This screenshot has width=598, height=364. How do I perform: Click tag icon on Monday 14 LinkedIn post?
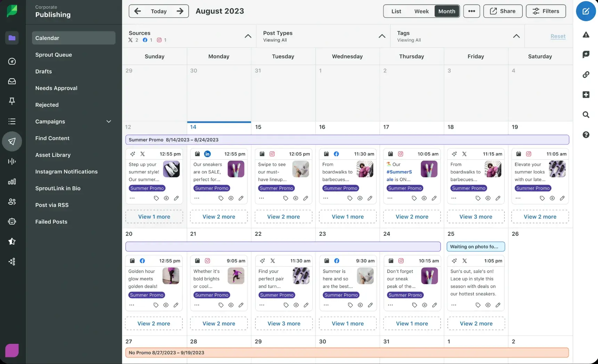point(221,198)
